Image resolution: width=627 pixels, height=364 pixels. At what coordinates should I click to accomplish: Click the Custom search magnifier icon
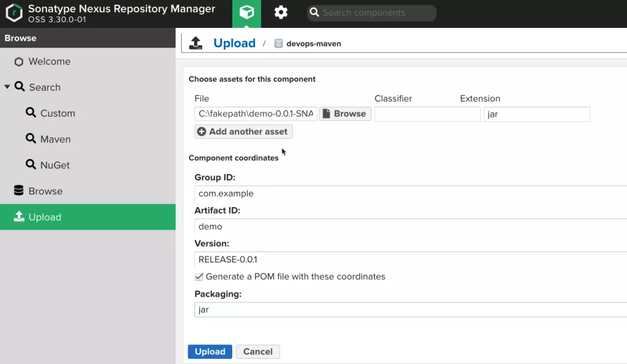pyautogui.click(x=31, y=113)
